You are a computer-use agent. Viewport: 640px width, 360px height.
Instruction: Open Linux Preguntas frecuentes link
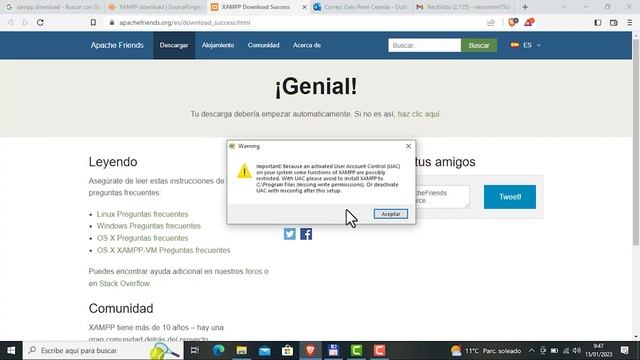pos(142,214)
